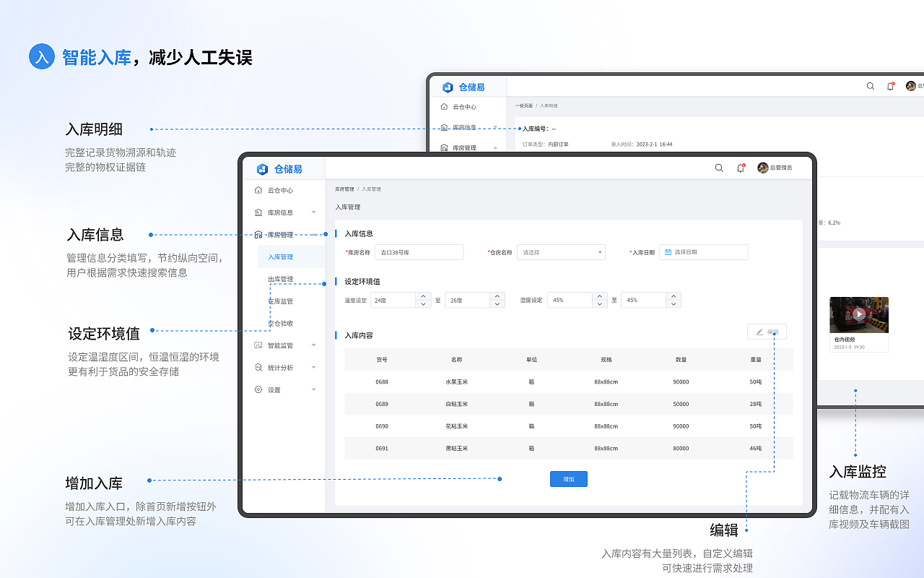Open the 仓房名称 请选择 dropdown
The image size is (924, 578).
[x=560, y=252]
